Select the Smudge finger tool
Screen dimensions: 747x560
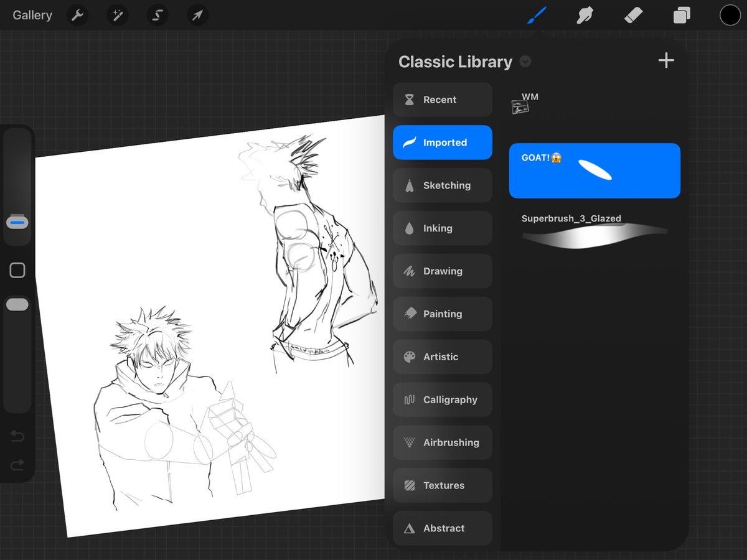coord(585,15)
